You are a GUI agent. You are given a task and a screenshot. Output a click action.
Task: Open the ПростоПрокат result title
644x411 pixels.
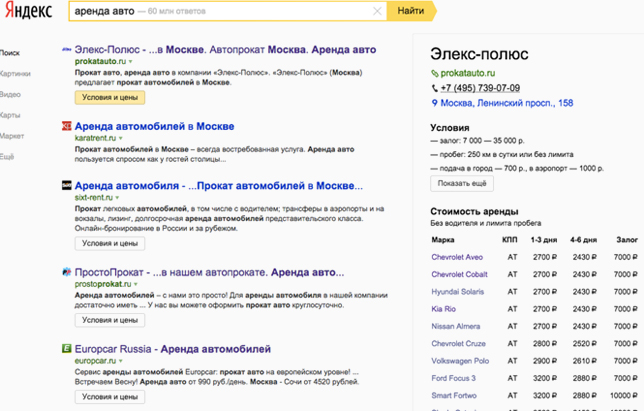[x=209, y=272]
